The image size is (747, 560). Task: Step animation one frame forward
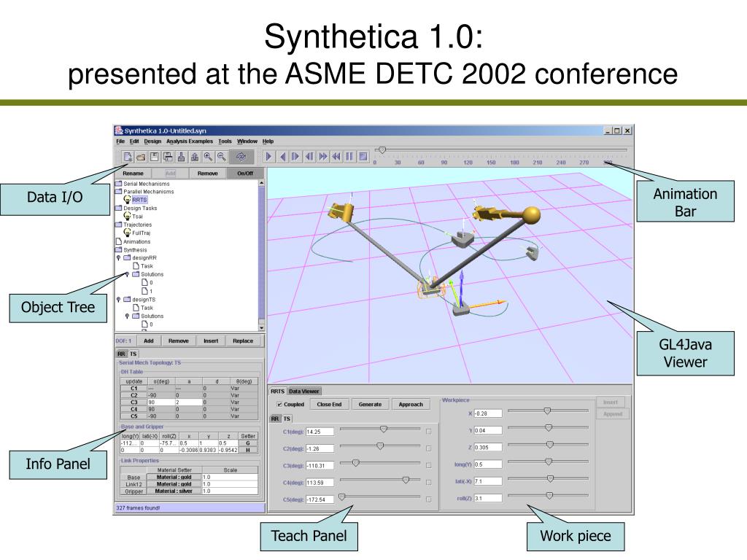(x=296, y=156)
